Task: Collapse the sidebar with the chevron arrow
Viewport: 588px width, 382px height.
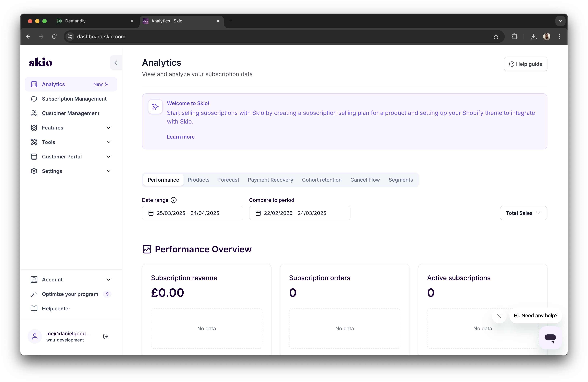Action: [115, 62]
